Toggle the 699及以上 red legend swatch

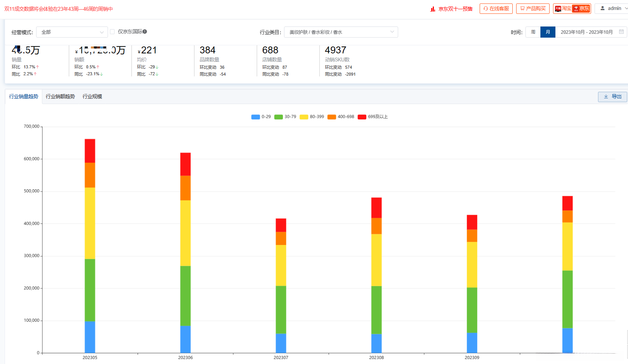[362, 117]
